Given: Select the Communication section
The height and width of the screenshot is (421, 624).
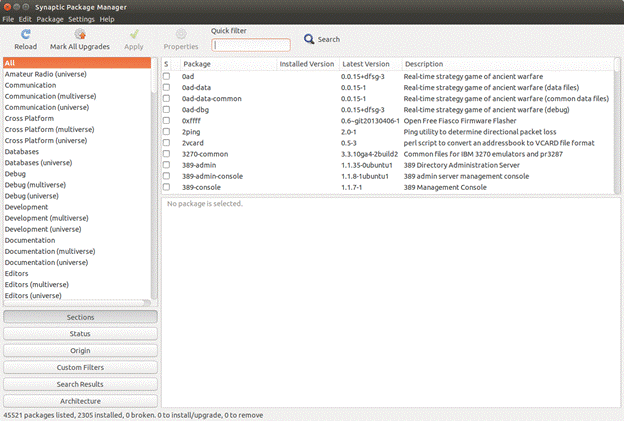Looking at the screenshot, I should pos(77,85).
